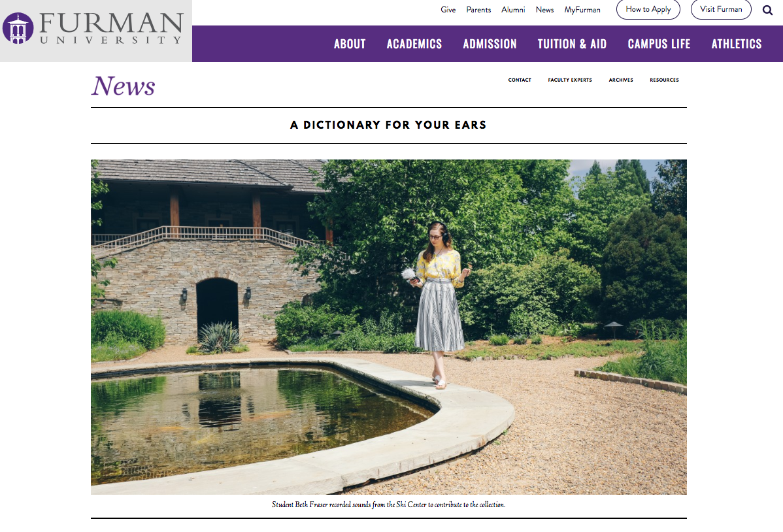
Task: Open the Academics menu
Action: pyautogui.click(x=414, y=44)
